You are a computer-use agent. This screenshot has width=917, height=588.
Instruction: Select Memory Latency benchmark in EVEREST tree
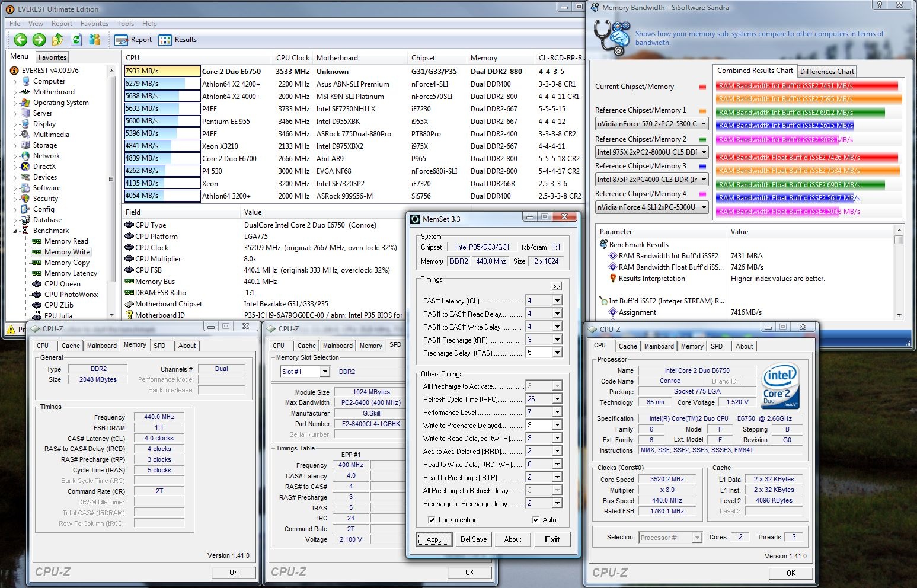pos(71,273)
